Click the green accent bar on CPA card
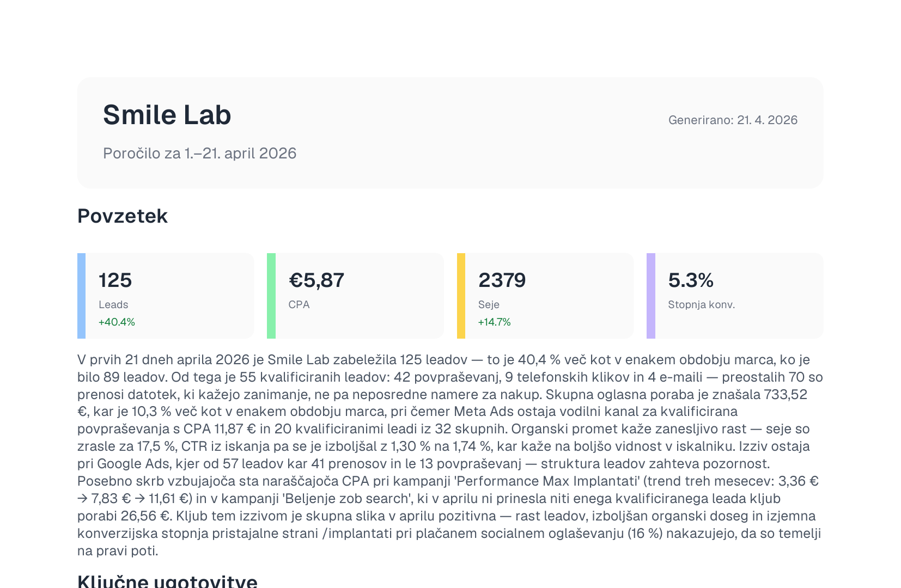901x588 pixels. tap(271, 296)
